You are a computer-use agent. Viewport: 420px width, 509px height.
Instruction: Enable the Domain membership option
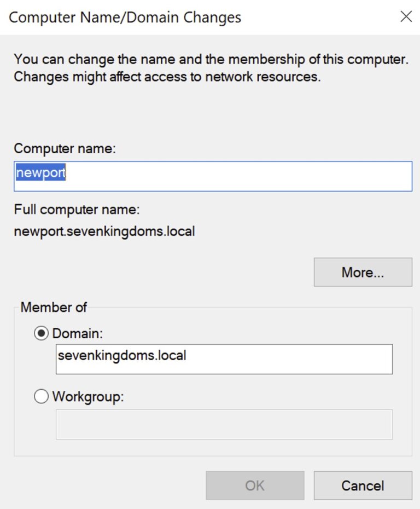[x=41, y=333]
